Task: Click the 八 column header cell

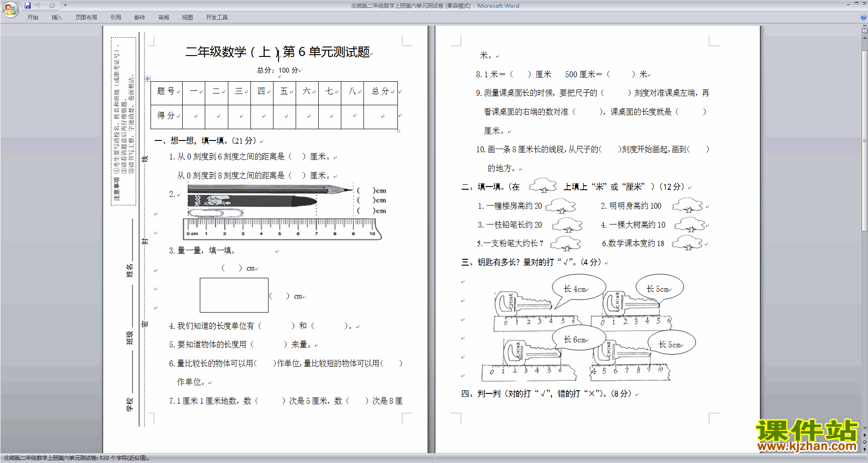Action: point(353,93)
